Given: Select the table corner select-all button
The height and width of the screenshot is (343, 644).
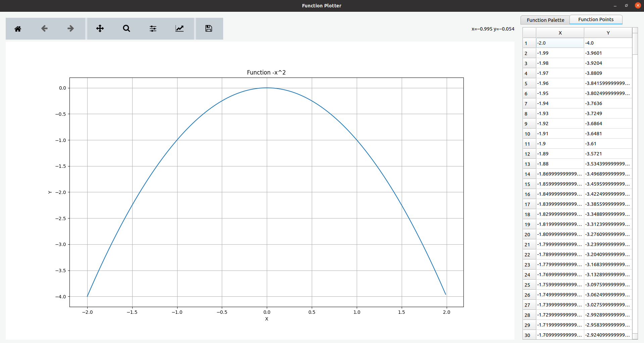Looking at the screenshot, I should tap(530, 33).
